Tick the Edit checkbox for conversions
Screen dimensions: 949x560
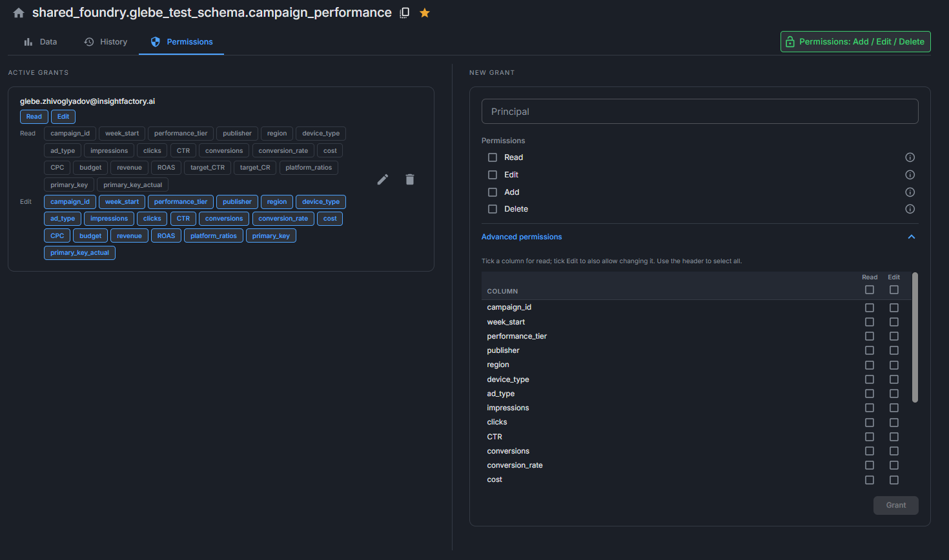click(894, 451)
